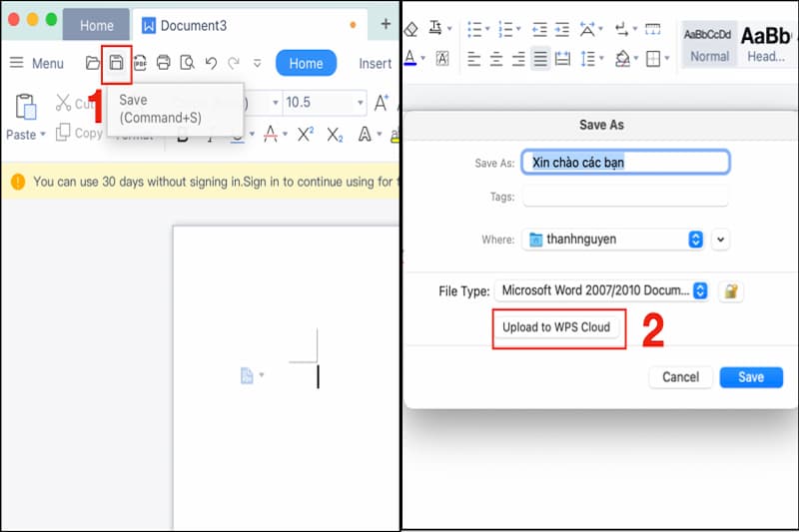Align text right
The width and height of the screenshot is (799, 532).
tap(518, 59)
